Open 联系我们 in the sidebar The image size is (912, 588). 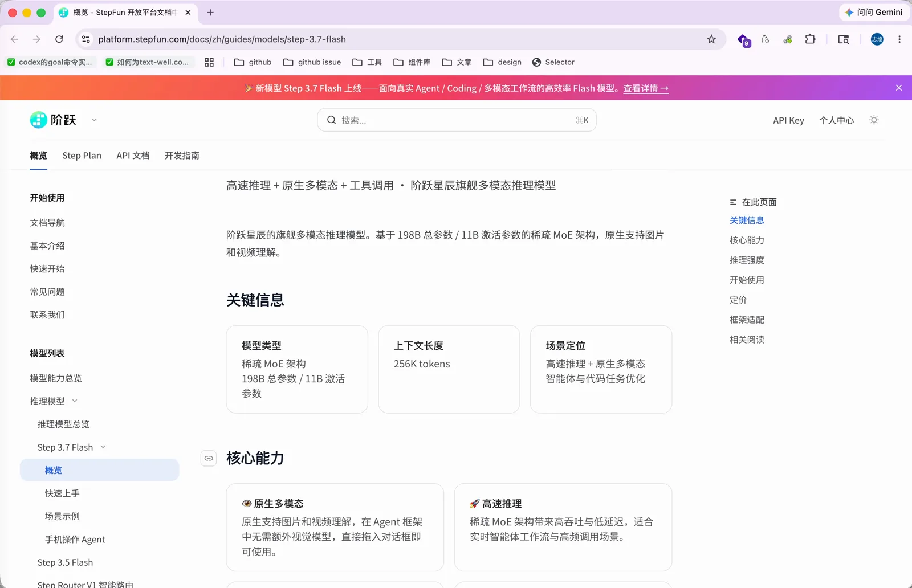(x=47, y=315)
